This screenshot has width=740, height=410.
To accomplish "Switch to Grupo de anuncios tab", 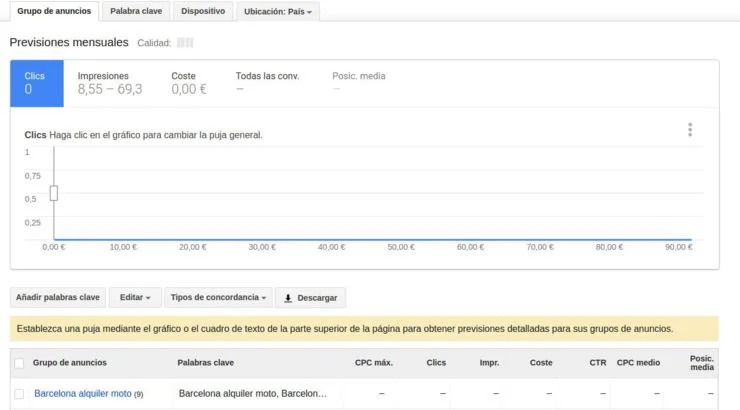I will 54,11.
